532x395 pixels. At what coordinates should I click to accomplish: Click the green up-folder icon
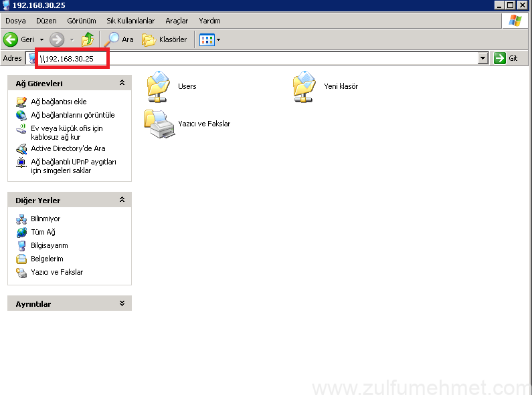tap(88, 39)
